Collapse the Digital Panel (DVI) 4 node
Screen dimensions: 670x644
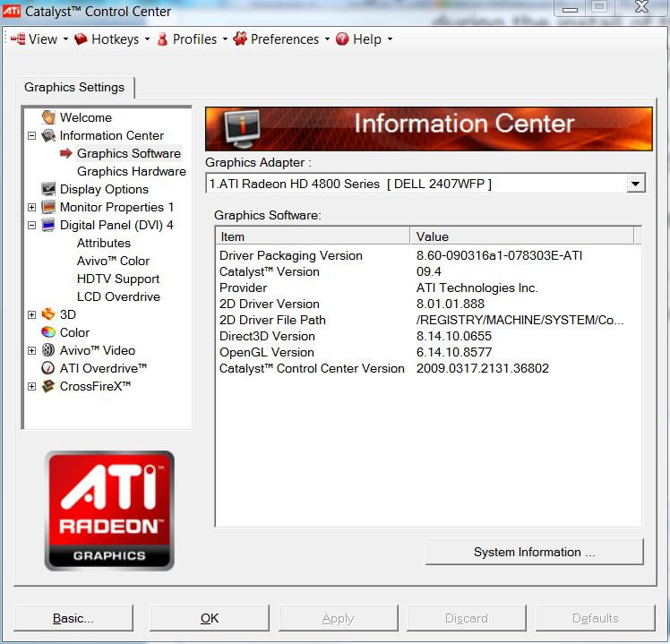point(31,225)
